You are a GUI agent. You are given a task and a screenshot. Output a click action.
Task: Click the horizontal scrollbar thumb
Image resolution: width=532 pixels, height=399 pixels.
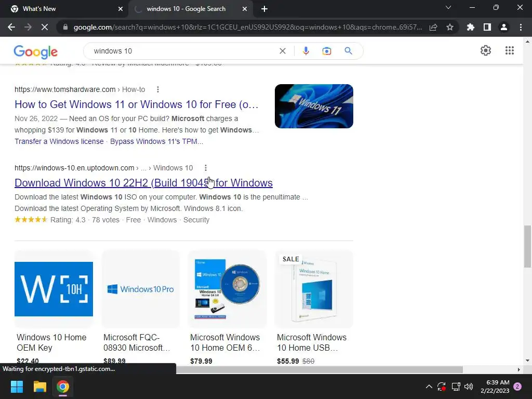click(319, 369)
